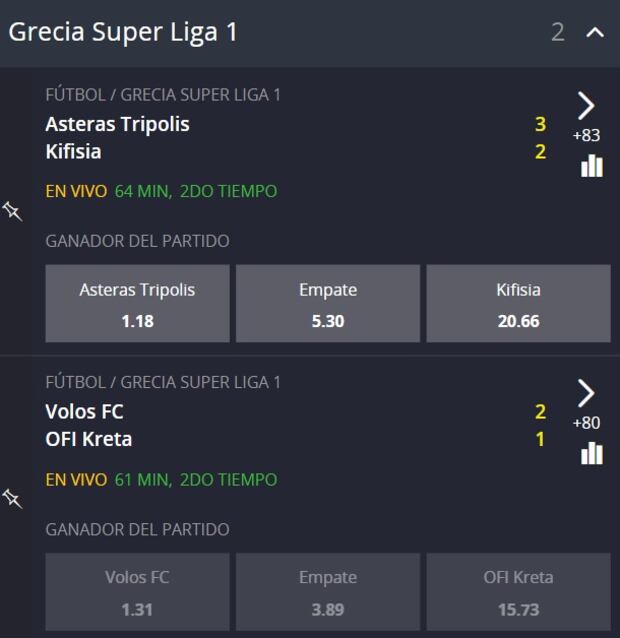Screen dimensions: 620x638
Task: Click the Volos FC team name
Action: (84, 411)
